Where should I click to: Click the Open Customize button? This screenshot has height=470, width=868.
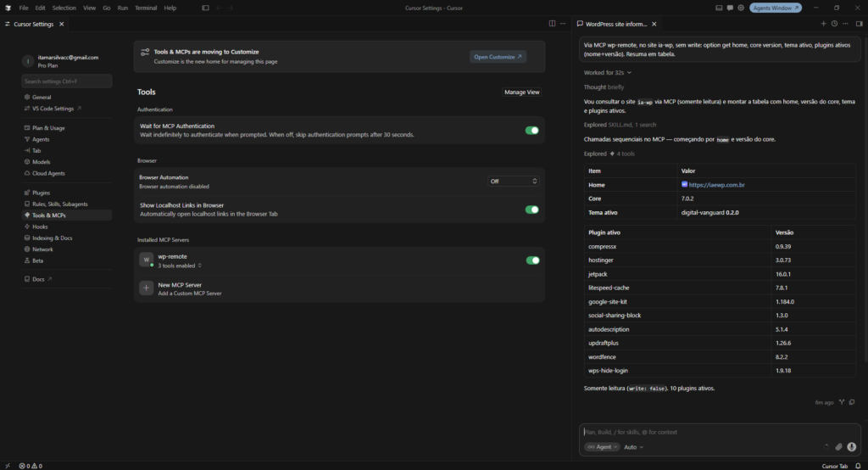[498, 57]
